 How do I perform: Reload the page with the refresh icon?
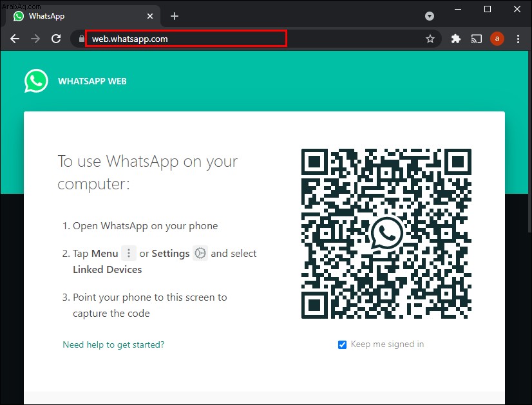click(56, 39)
